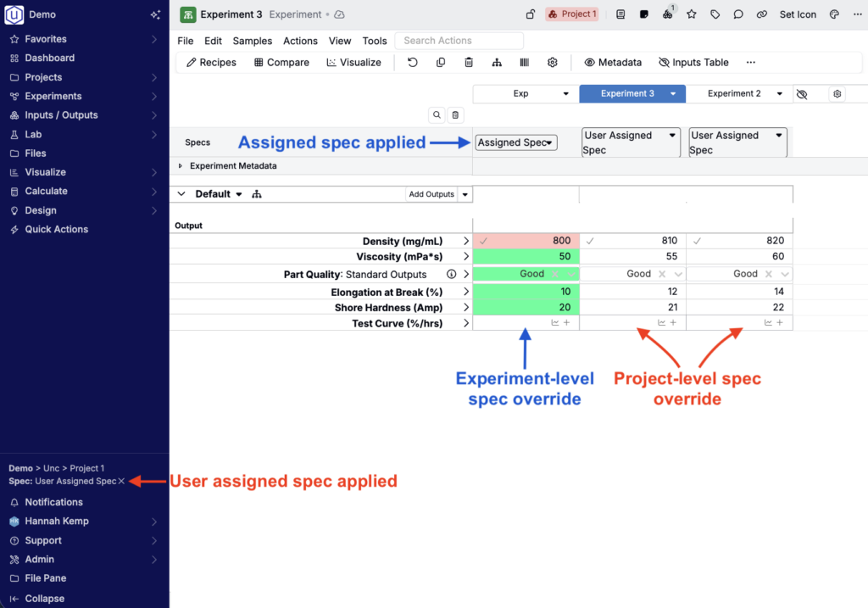Click the star favorite icon in header
The height and width of the screenshot is (608, 868).
point(692,14)
